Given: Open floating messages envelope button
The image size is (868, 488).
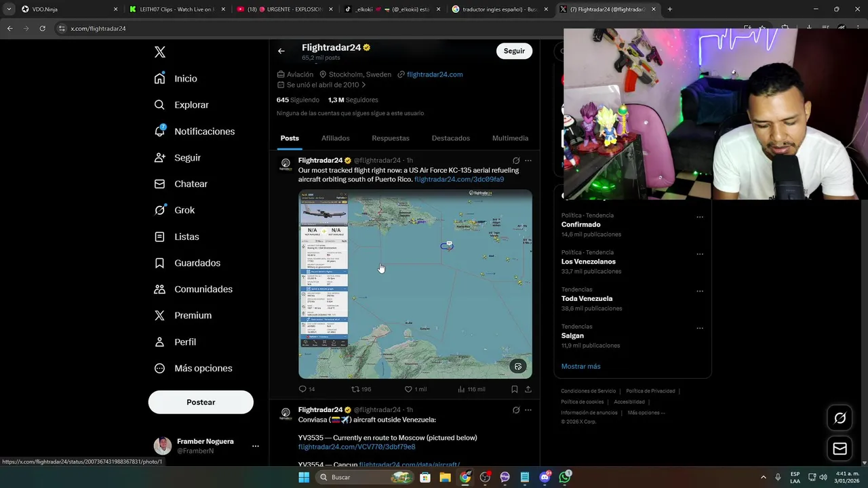Looking at the screenshot, I should coord(840,449).
